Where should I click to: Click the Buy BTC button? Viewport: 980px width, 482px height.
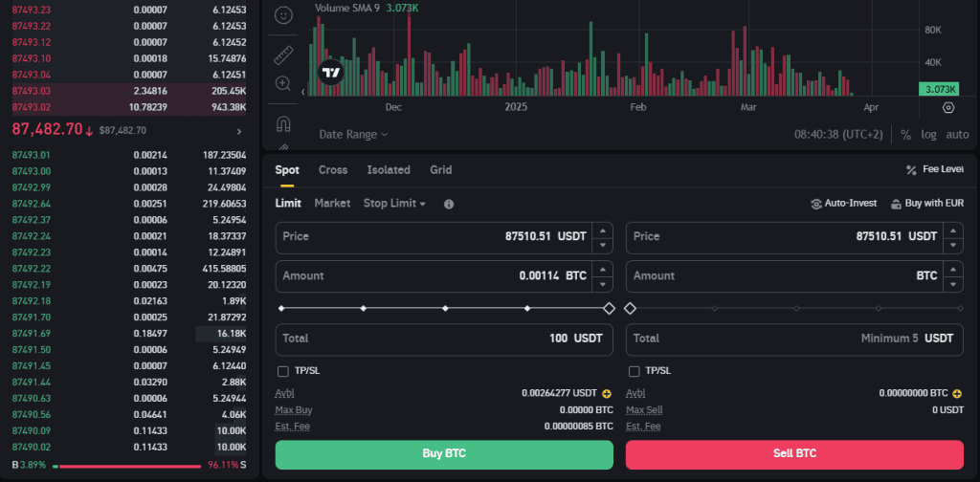[444, 454]
